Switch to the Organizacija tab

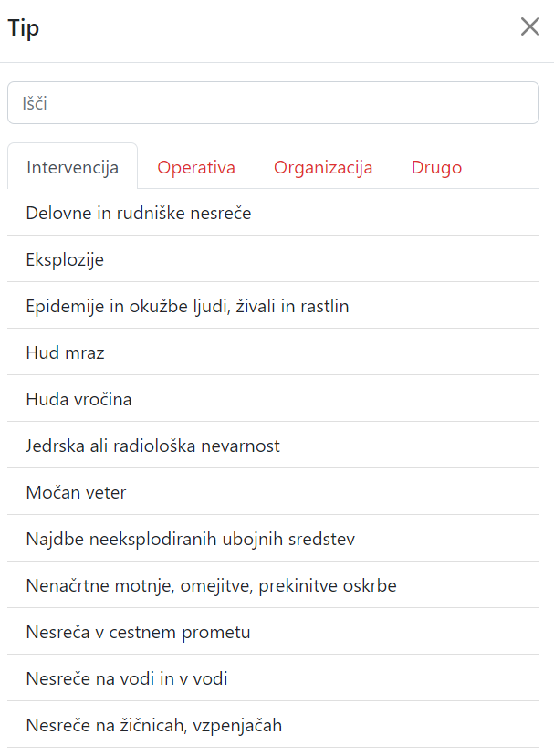pyautogui.click(x=323, y=167)
